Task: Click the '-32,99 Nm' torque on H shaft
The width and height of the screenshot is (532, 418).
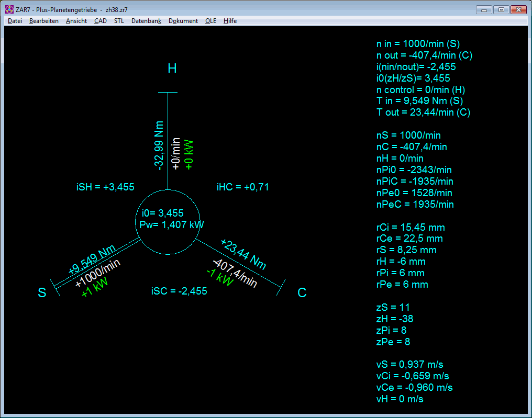Action: pyautogui.click(x=159, y=145)
